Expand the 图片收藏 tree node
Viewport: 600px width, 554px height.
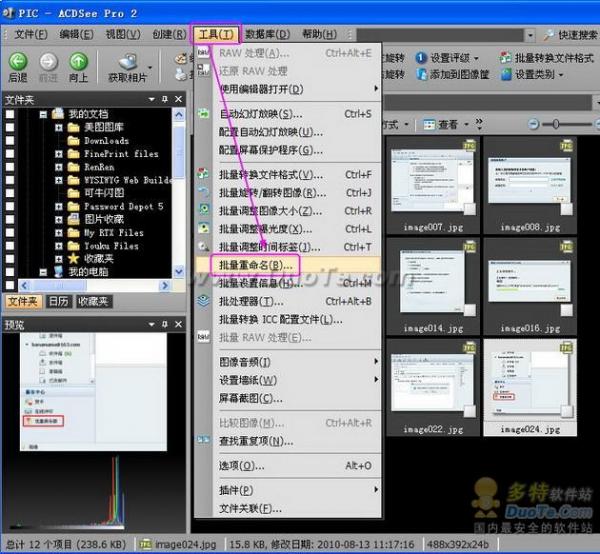[x=59, y=220]
